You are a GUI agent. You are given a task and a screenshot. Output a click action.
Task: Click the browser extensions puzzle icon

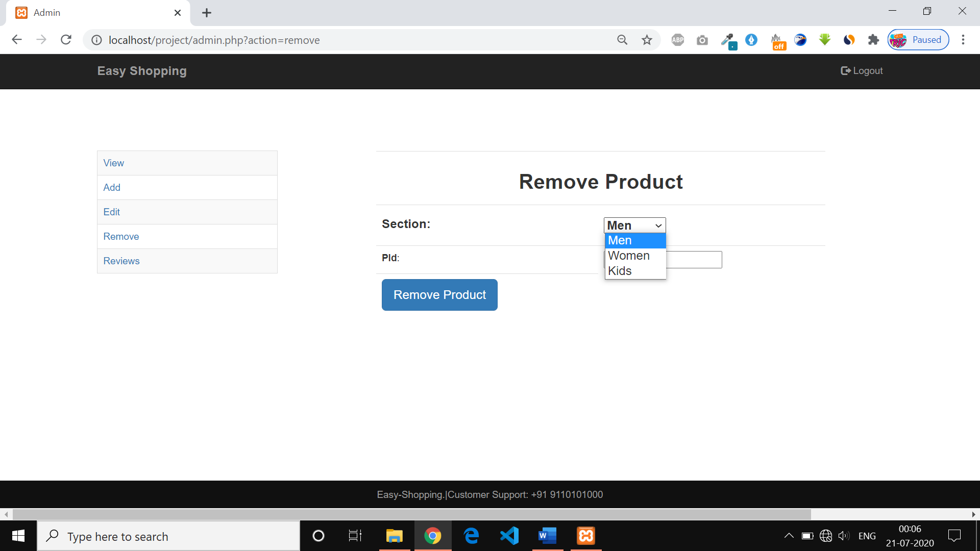point(873,39)
